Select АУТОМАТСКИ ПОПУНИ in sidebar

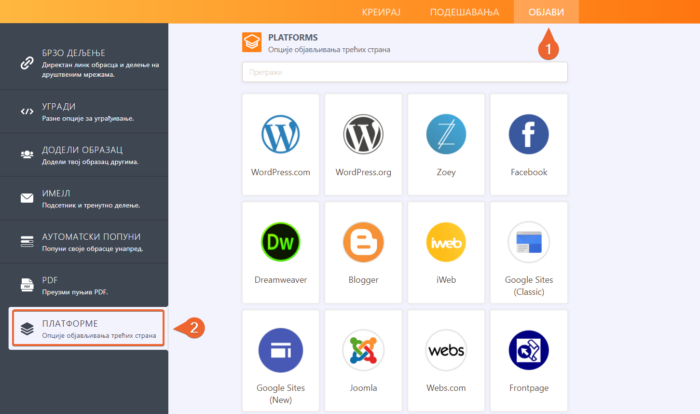click(x=84, y=241)
